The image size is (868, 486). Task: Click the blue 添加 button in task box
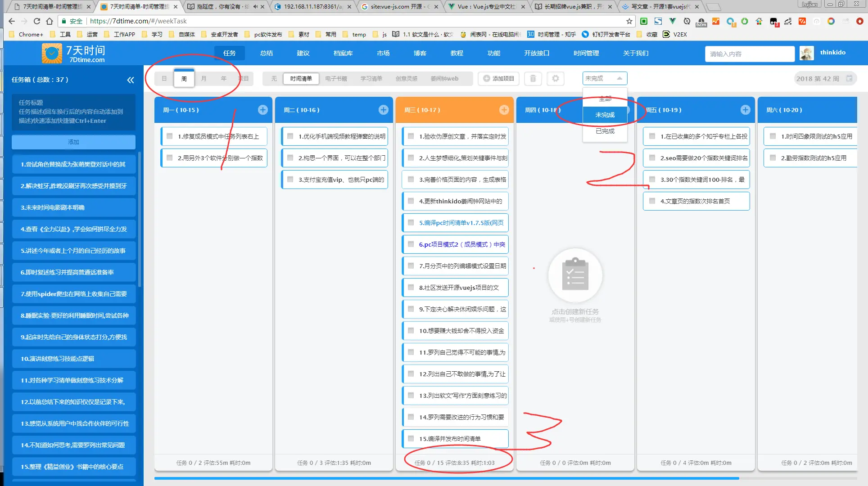click(x=73, y=142)
